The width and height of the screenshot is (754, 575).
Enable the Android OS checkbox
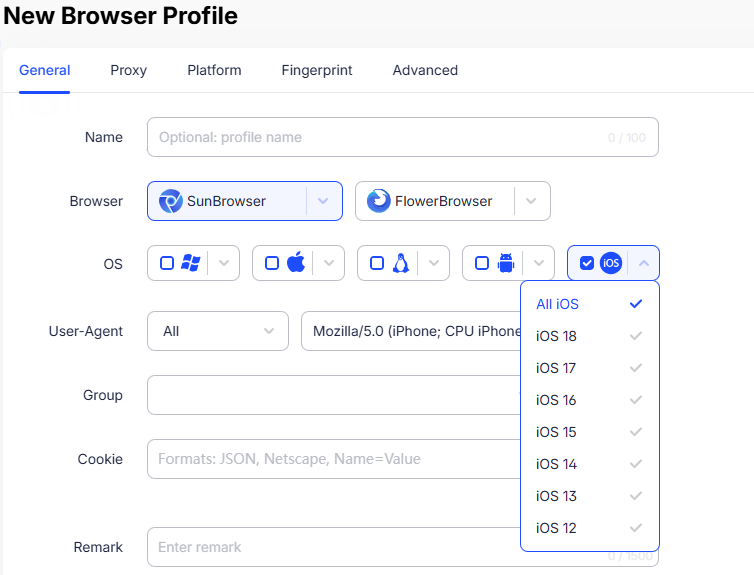(482, 263)
